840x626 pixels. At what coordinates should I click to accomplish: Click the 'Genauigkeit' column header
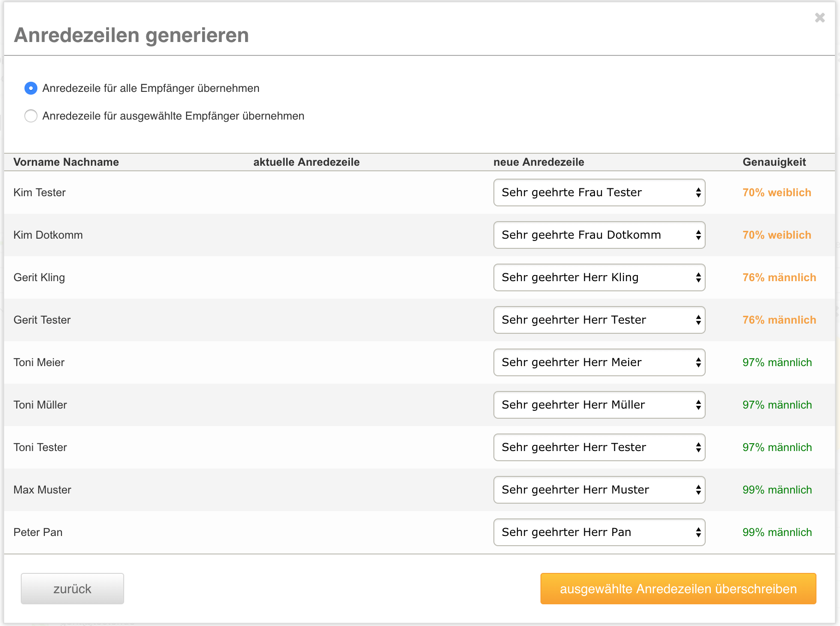774,162
